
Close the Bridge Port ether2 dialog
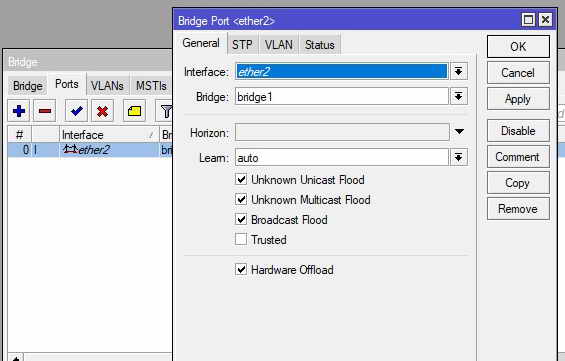click(546, 19)
